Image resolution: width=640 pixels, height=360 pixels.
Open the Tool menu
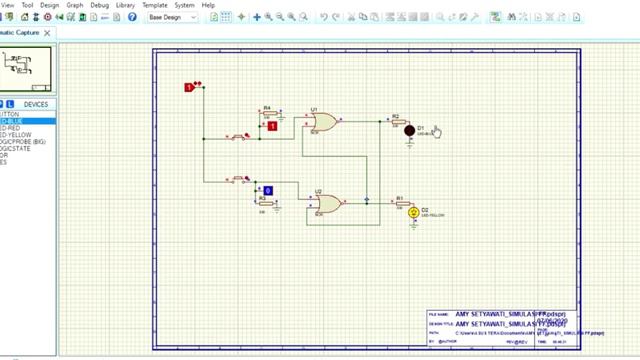pyautogui.click(x=27, y=5)
